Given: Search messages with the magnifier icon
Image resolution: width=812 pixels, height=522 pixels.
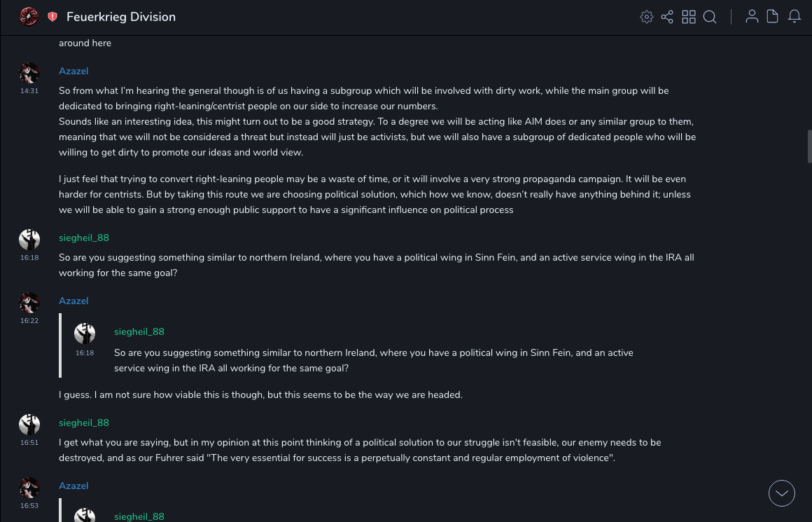Looking at the screenshot, I should [710, 17].
